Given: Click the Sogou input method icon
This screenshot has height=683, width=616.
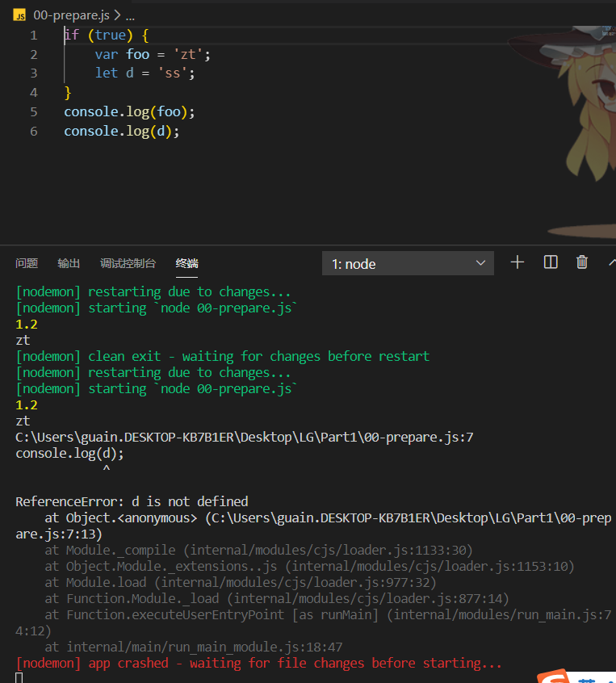Looking at the screenshot, I should (553, 676).
